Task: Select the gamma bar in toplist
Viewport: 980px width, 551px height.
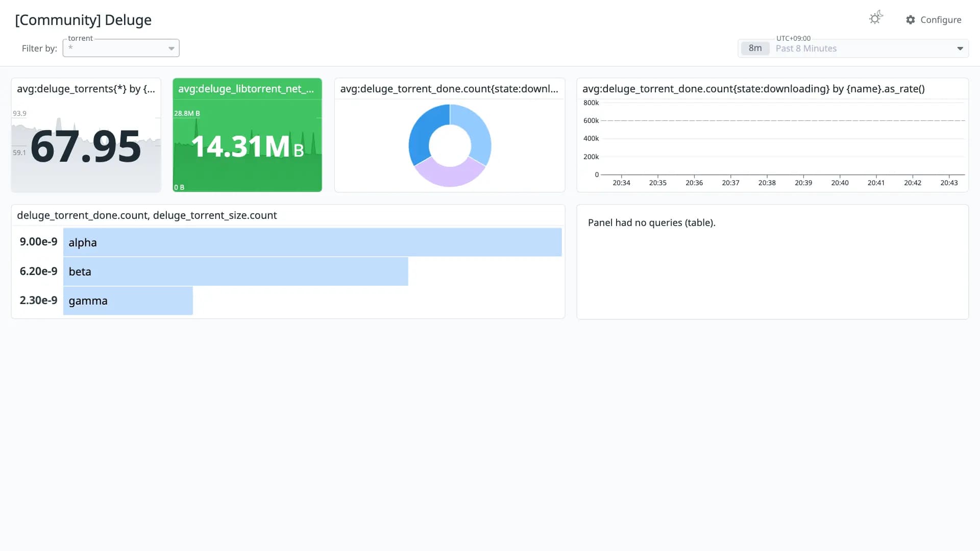Action: 128,300
